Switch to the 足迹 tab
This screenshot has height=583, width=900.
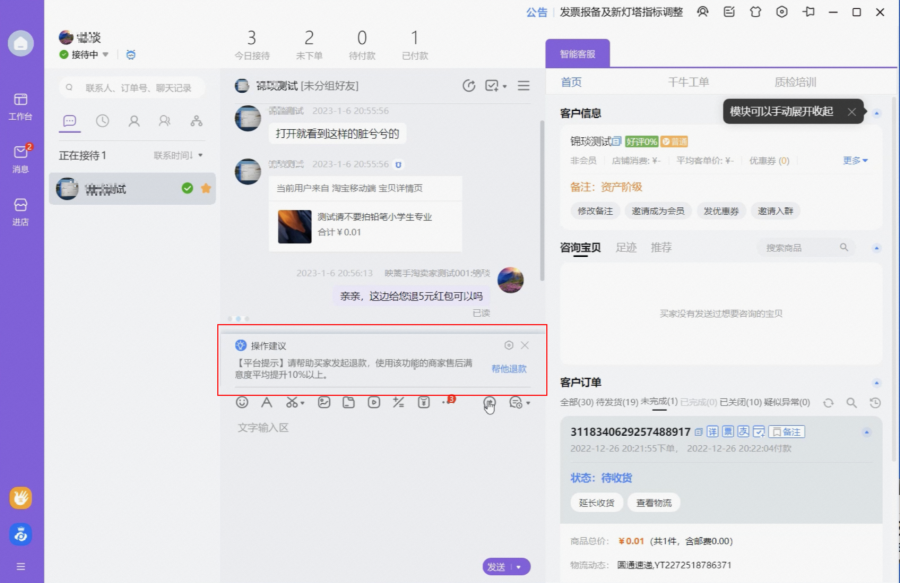click(x=626, y=247)
